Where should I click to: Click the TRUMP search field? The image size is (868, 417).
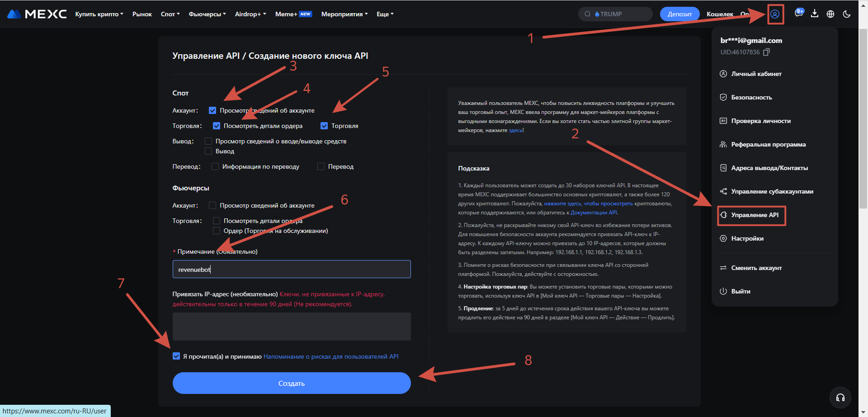click(x=615, y=14)
